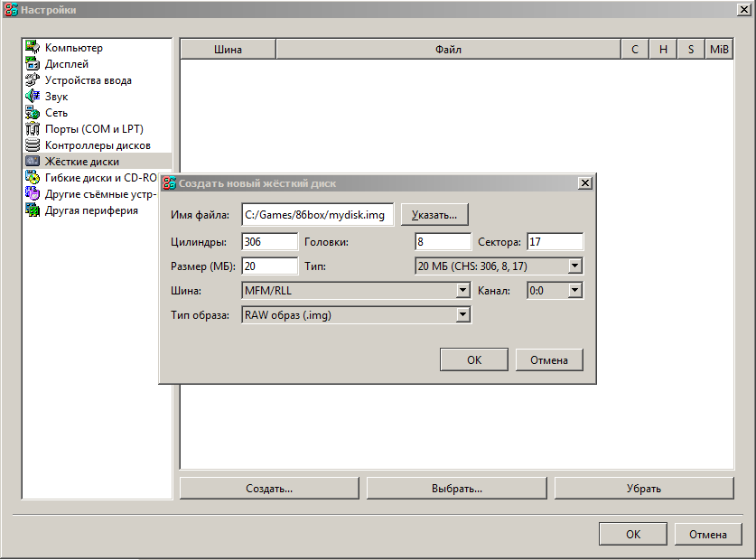Image resolution: width=756 pixels, height=560 pixels.
Task: Go to Другая периферия settings
Action: pos(91,210)
